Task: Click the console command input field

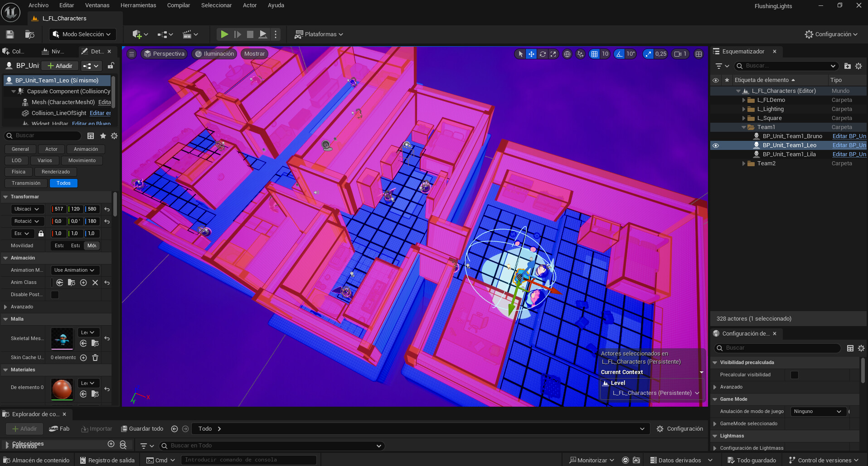Action: pyautogui.click(x=248, y=460)
